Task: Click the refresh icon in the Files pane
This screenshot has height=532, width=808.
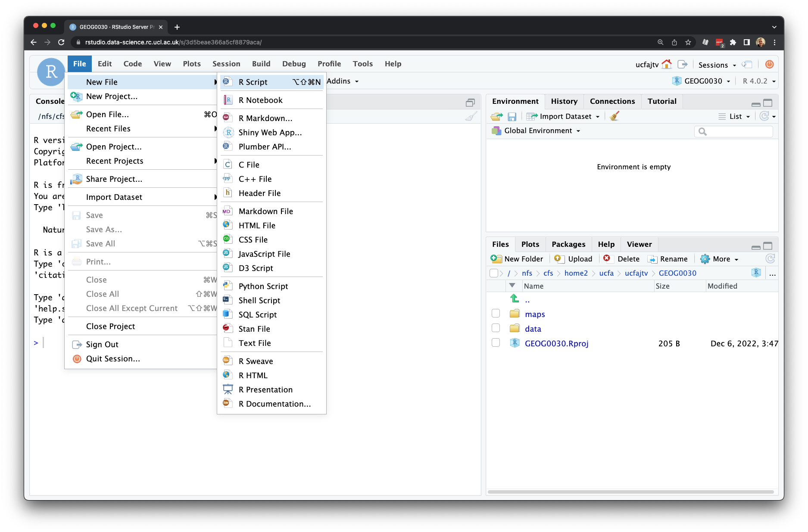Action: [770, 259]
